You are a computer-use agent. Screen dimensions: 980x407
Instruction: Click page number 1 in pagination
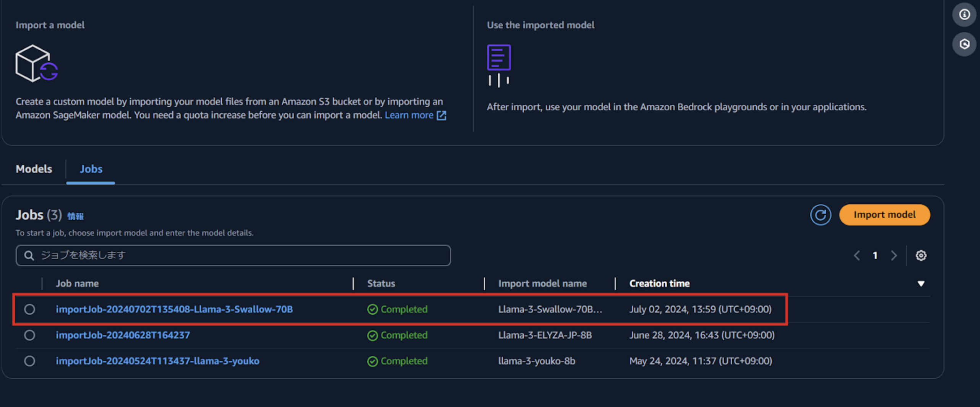[875, 256]
